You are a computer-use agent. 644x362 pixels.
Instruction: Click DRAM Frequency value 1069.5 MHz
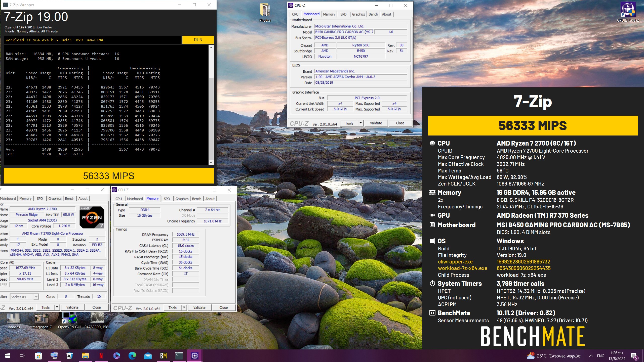[185, 234]
